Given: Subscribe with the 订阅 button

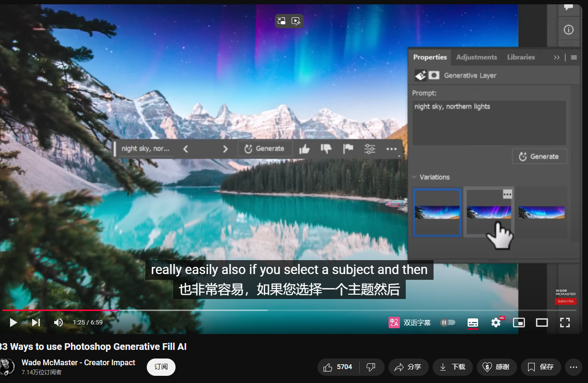Looking at the screenshot, I should tap(161, 367).
